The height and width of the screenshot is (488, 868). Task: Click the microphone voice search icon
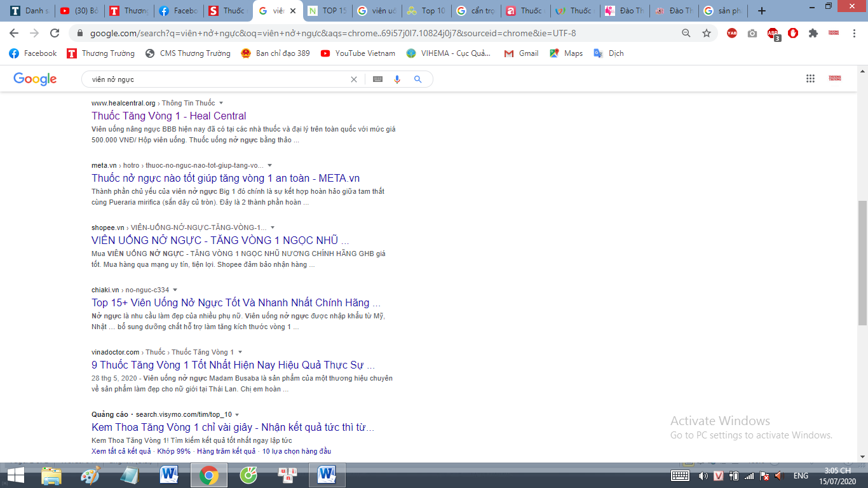(x=398, y=79)
